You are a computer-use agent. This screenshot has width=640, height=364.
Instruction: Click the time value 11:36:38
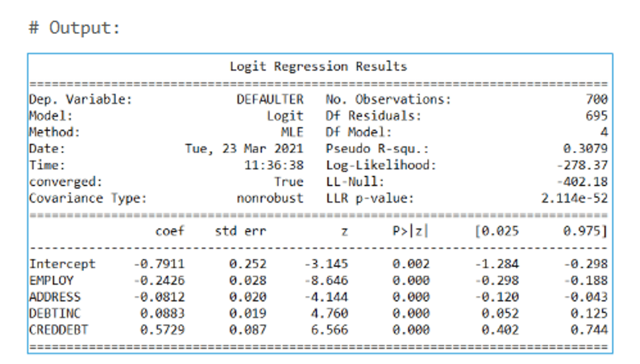tap(273, 165)
